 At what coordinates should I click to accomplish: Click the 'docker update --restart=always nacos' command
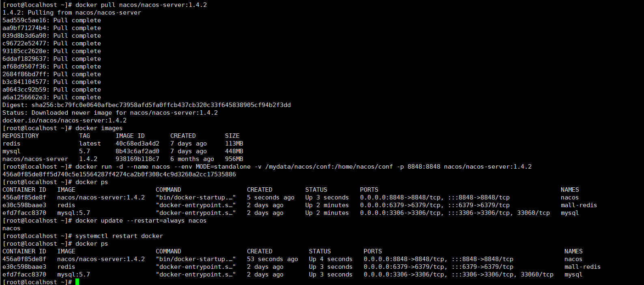[x=141, y=221]
